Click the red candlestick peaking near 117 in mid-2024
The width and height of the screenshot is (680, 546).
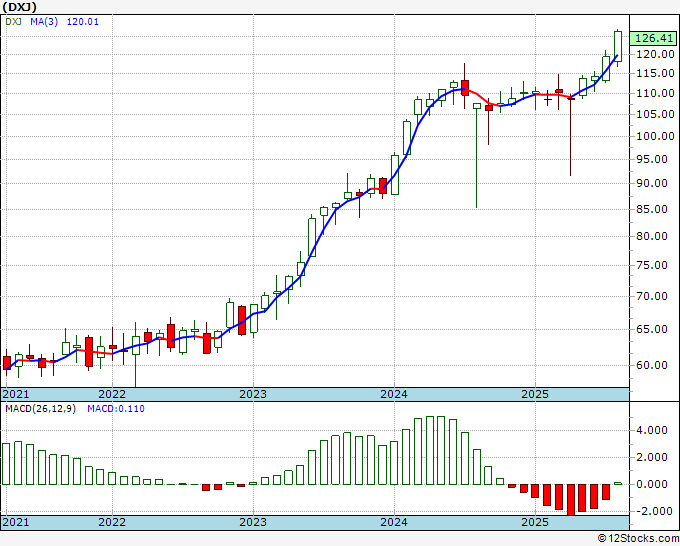click(465, 86)
